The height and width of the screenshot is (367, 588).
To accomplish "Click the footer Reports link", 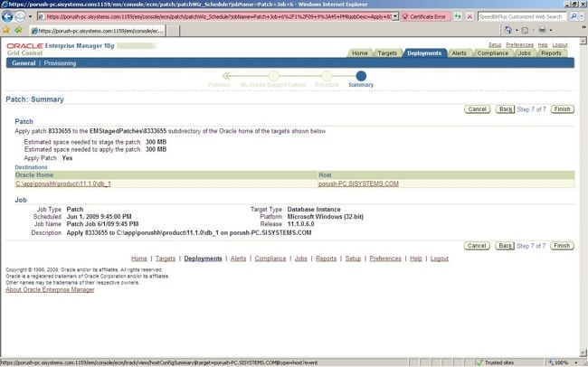I will [326, 259].
